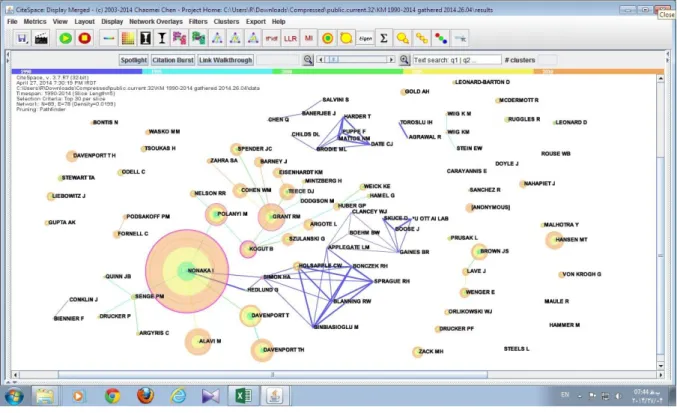Click the black-background I label icon
Viewport: 677px width, 413px height.
point(146,38)
